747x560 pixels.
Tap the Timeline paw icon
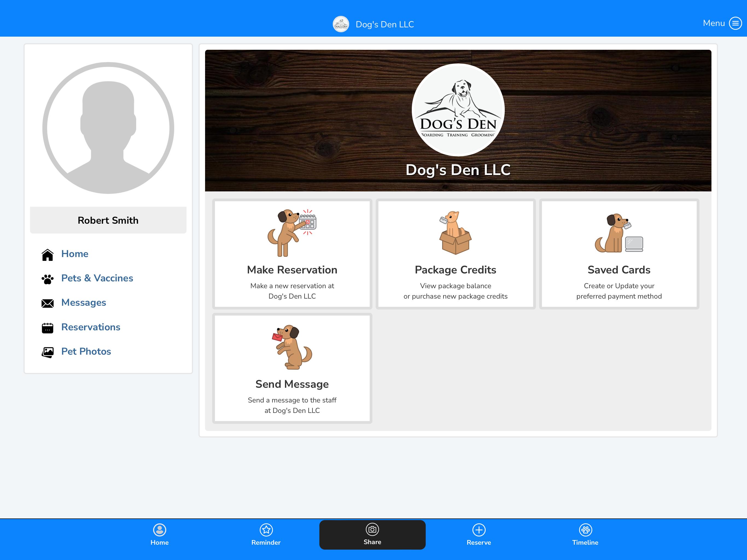pyautogui.click(x=585, y=530)
